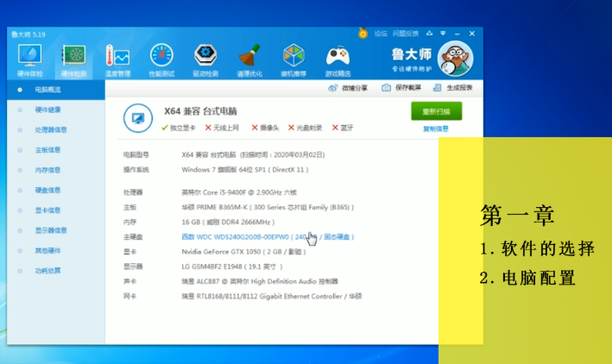612x364 pixels.
Task: Close the 鲁大师 window
Action: pyautogui.click(x=472, y=34)
